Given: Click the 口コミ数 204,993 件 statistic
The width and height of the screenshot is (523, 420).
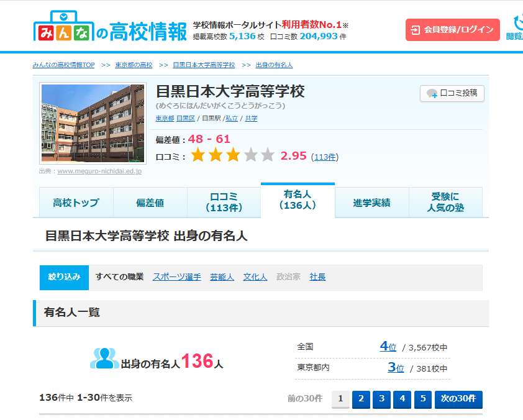Looking at the screenshot, I should pyautogui.click(x=309, y=37).
